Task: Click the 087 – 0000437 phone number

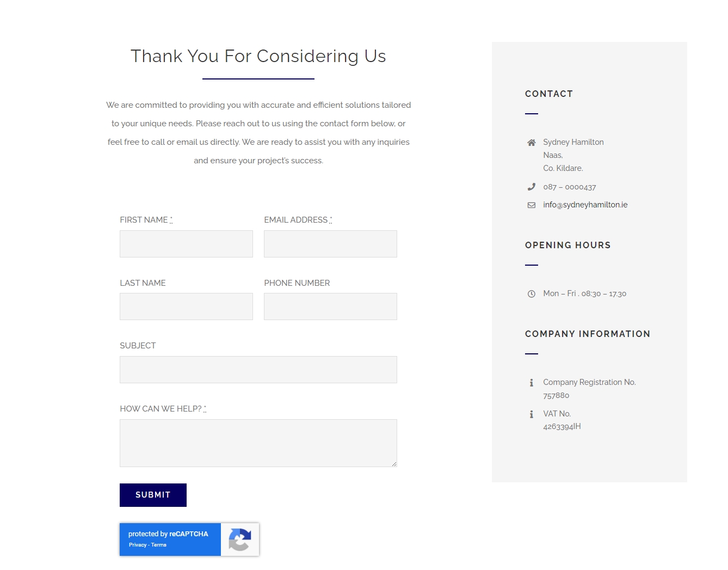Action: point(569,187)
